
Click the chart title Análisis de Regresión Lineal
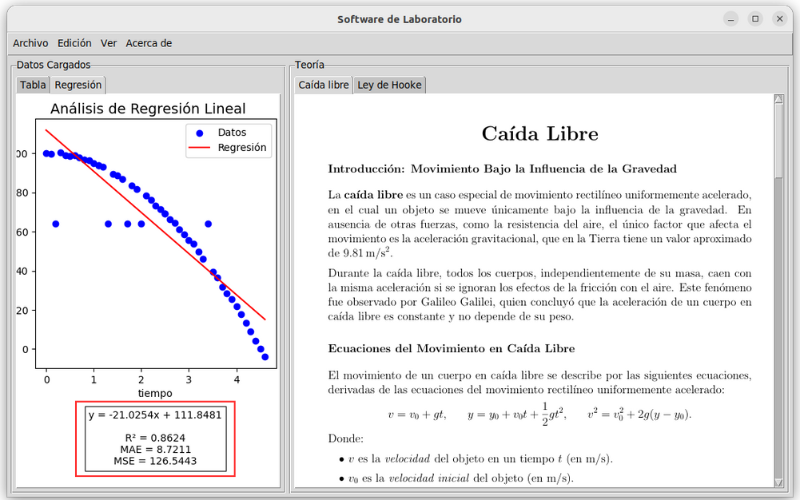tap(148, 109)
